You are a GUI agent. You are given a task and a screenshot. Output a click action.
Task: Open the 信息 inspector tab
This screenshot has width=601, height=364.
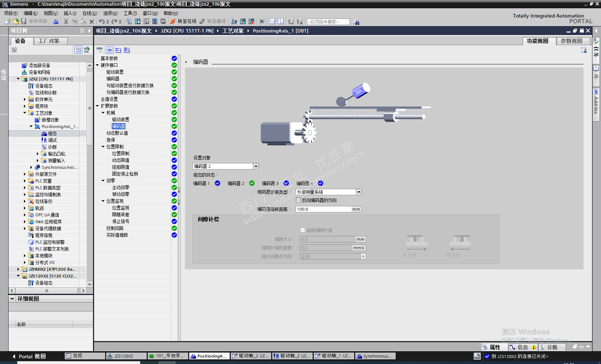523,347
